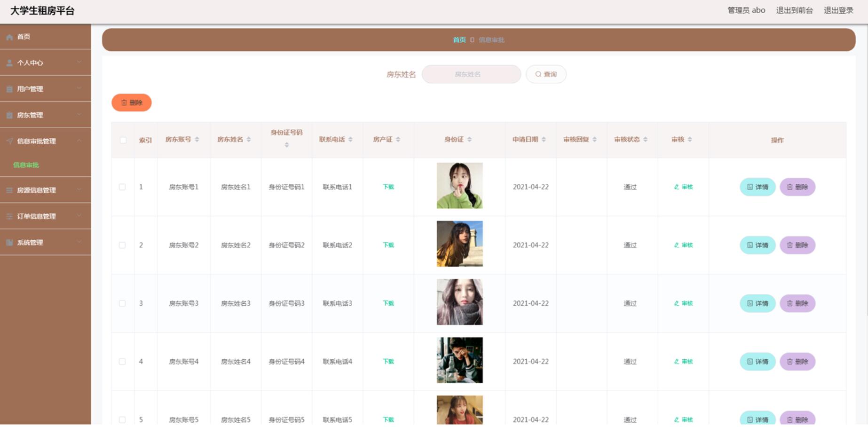The height and width of the screenshot is (427, 868).
Task: Collapse the 信息审批管理 menu
Action: (46, 141)
